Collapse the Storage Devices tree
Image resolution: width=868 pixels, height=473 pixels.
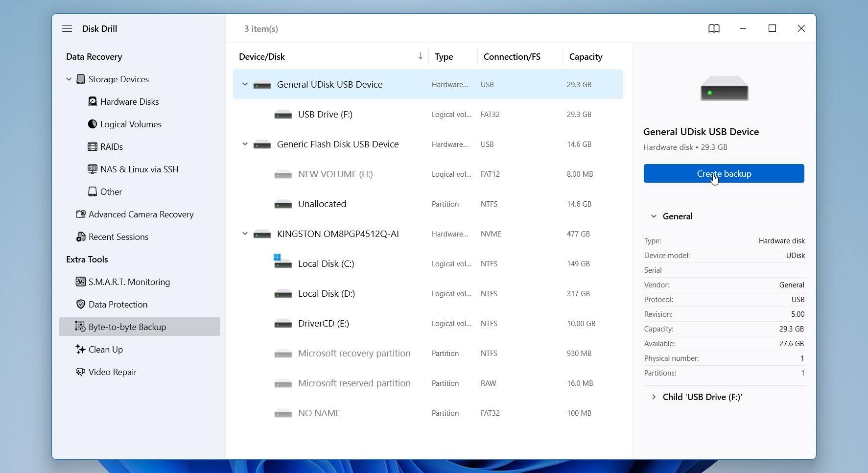pyautogui.click(x=69, y=79)
